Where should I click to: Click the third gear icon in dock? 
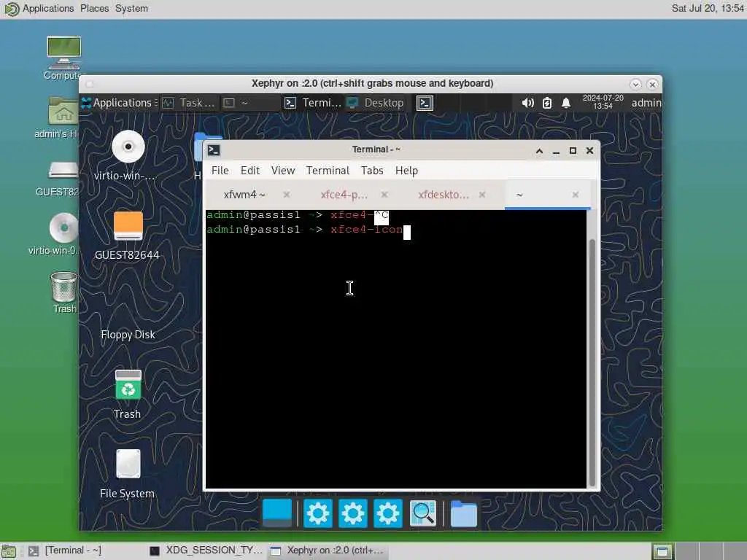(x=388, y=513)
